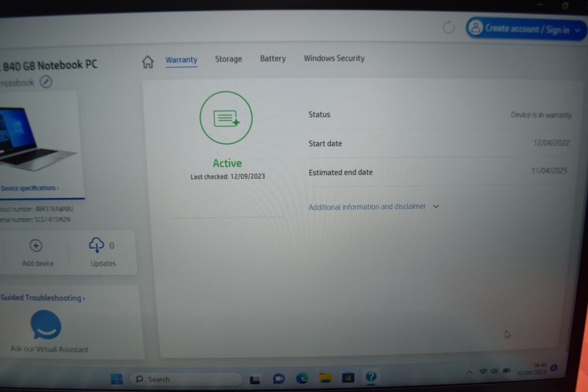This screenshot has width=588, height=392.
Task: Click the Estimated end date label
Action: [x=340, y=172]
